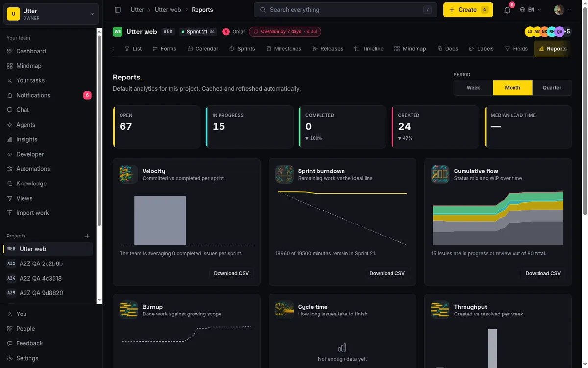Open the Developer section

coord(49,154)
